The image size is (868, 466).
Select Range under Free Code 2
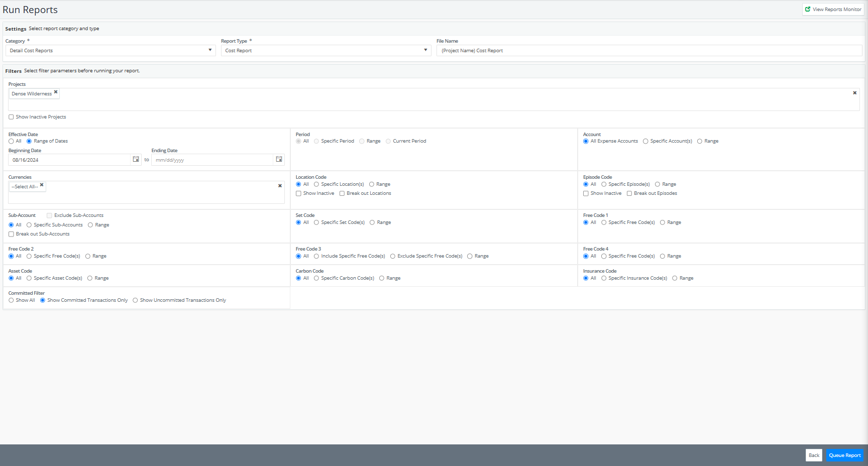[x=88, y=256]
